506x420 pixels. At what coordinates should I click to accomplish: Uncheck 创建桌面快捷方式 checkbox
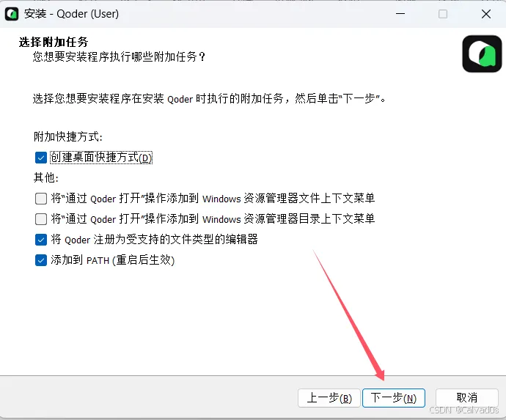(x=40, y=158)
